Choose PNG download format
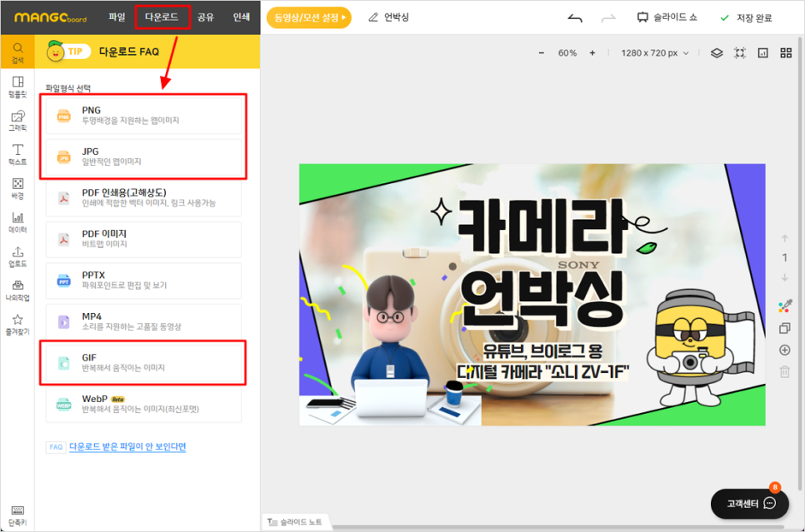Viewport: 805px width, 532px height. point(143,116)
